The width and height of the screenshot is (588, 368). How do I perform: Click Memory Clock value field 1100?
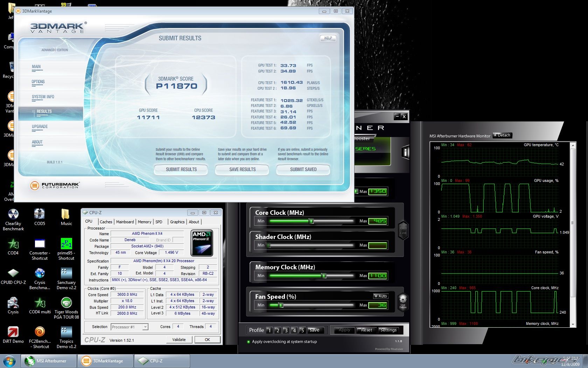(378, 276)
